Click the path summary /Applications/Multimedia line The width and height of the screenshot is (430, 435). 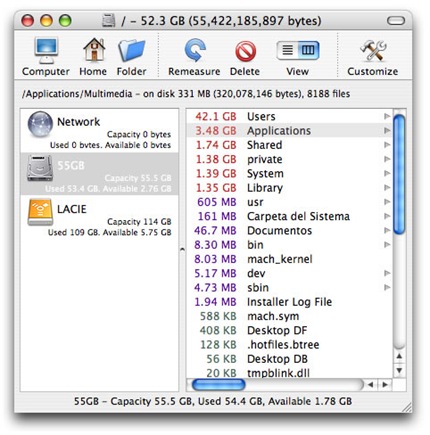(x=186, y=94)
